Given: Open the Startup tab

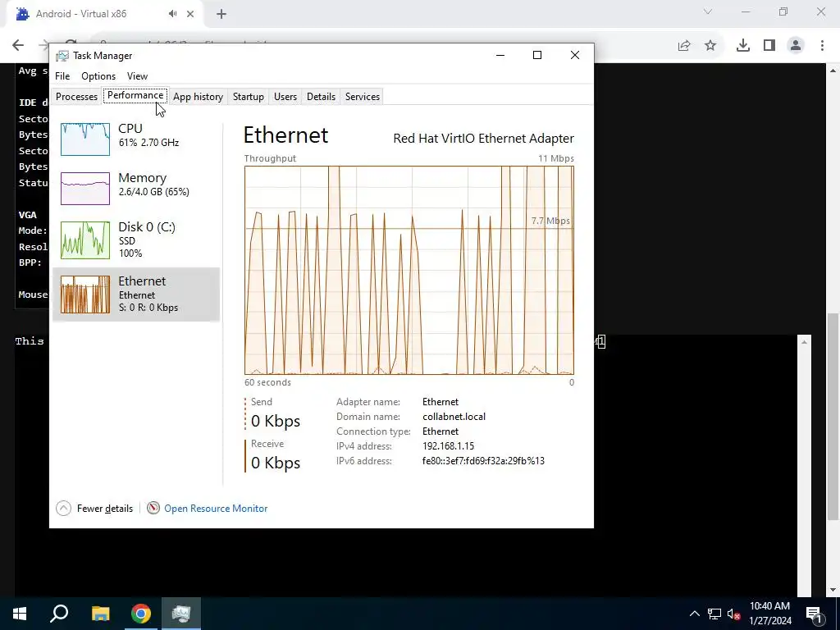Looking at the screenshot, I should pos(248,97).
